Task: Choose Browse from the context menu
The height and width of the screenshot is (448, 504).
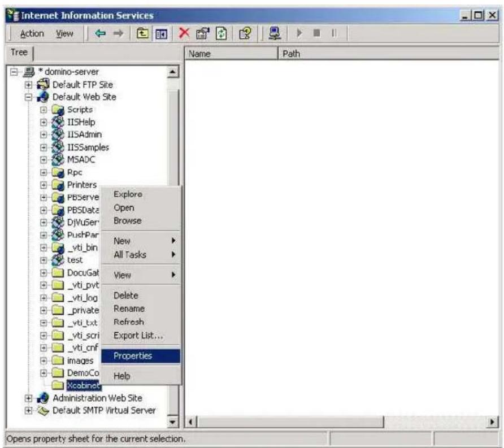Action: coord(141,221)
